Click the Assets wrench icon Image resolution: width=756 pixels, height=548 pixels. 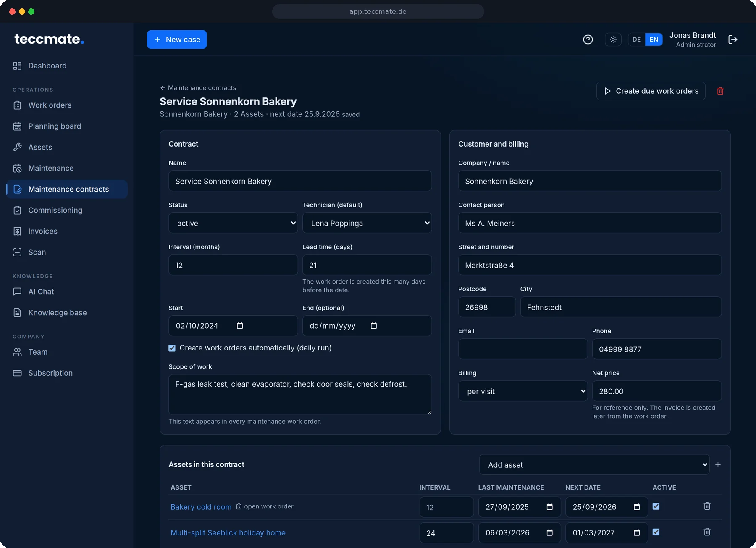[17, 147]
